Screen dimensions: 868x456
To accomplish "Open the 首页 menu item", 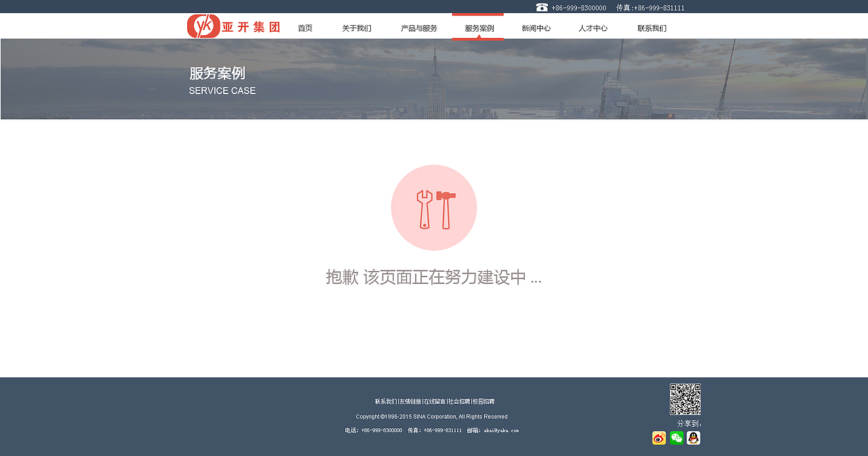I will (304, 28).
